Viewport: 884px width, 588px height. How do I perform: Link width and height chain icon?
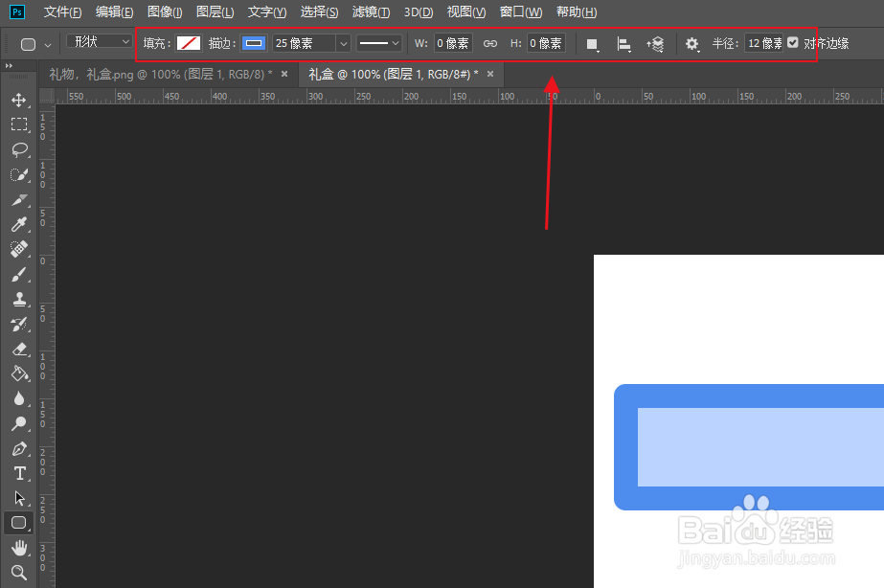pyautogui.click(x=490, y=43)
